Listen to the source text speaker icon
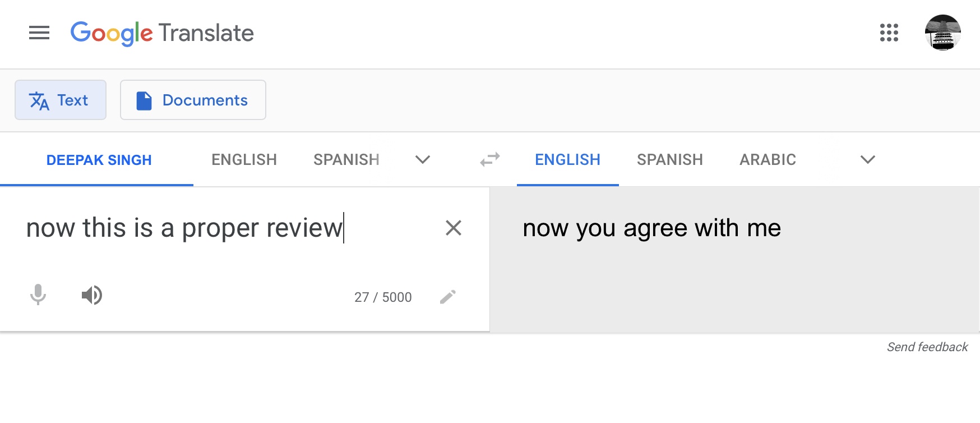 (x=92, y=295)
